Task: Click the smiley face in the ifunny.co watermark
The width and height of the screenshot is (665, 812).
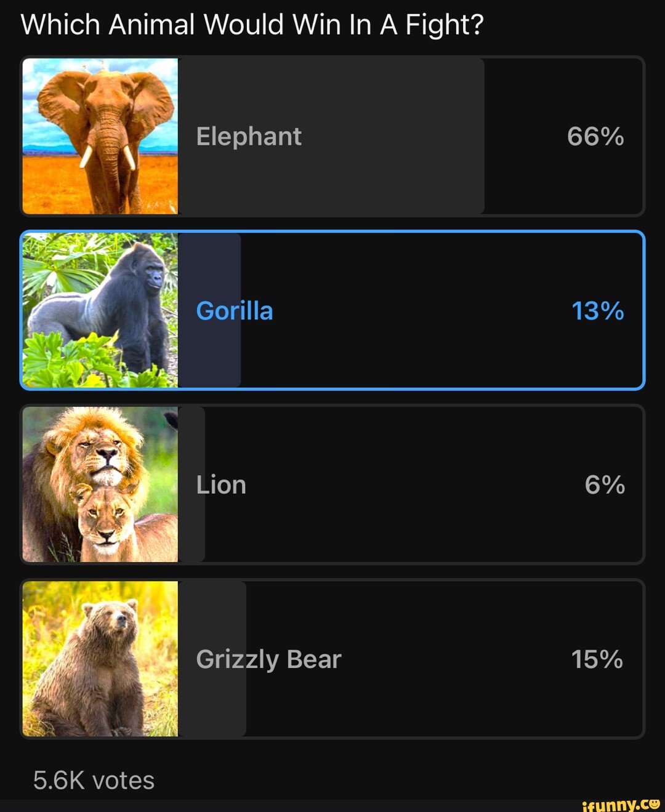Action: 654,803
